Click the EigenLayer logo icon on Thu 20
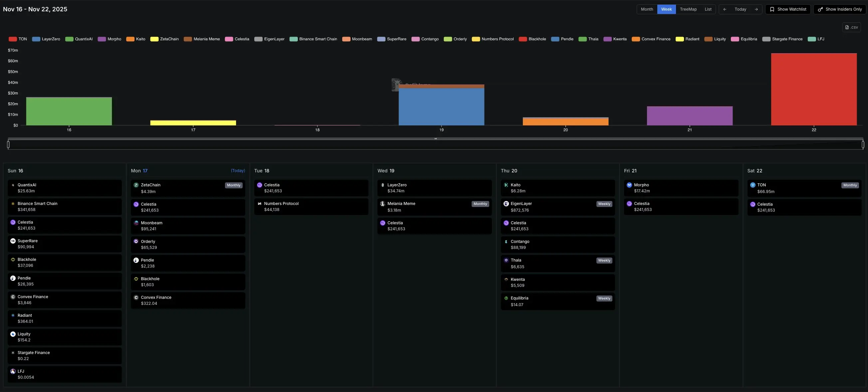Viewport: 868px width, 392px height. pos(506,204)
